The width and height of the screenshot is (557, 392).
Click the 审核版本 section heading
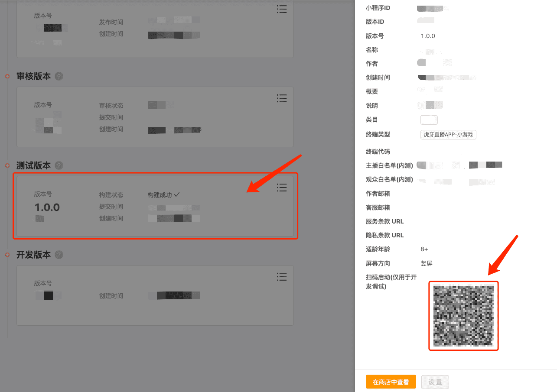(33, 76)
